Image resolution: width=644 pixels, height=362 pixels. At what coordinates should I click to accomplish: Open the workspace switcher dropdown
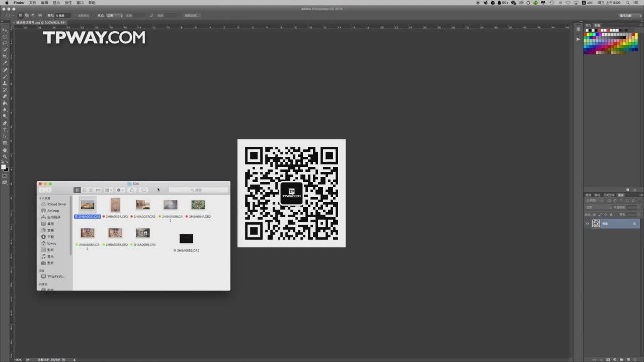629,16
